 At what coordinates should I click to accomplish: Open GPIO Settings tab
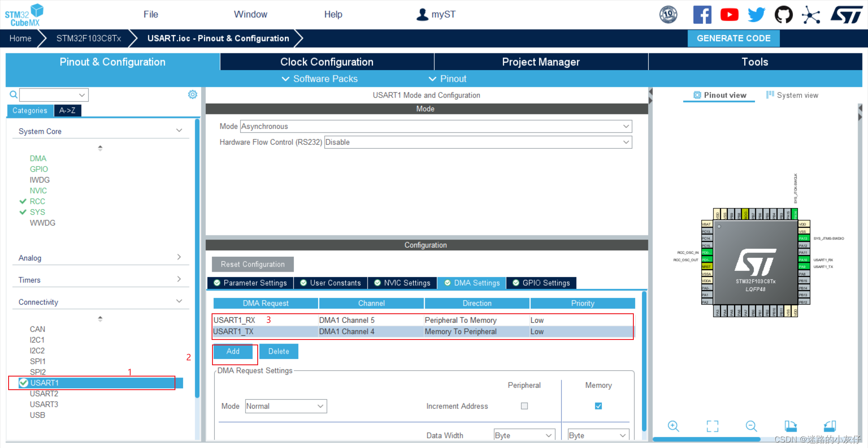click(542, 283)
